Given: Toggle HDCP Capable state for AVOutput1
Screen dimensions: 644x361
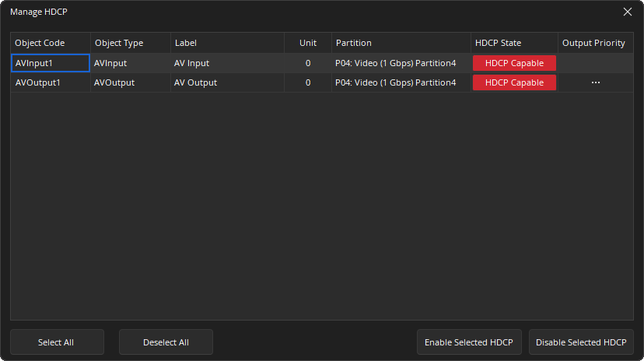Looking at the screenshot, I should point(514,82).
